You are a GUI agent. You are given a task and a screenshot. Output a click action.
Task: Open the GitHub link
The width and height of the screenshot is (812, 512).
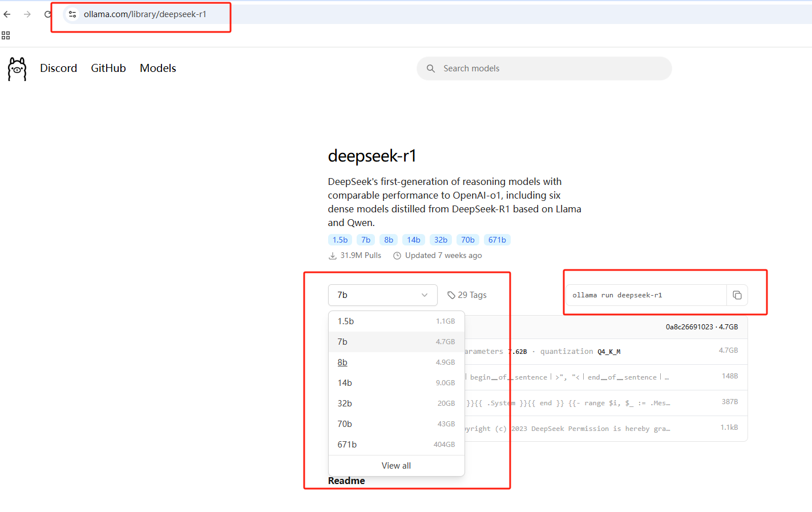[108, 68]
